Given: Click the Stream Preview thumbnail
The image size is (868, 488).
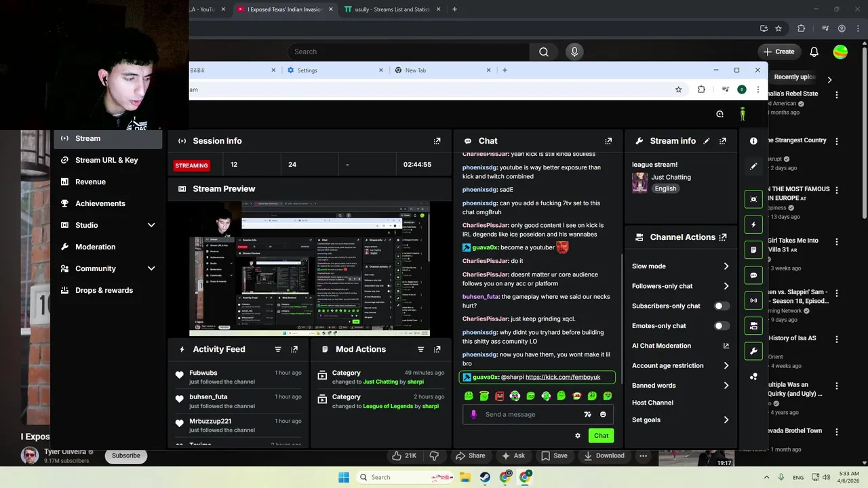Looking at the screenshot, I should tap(309, 268).
